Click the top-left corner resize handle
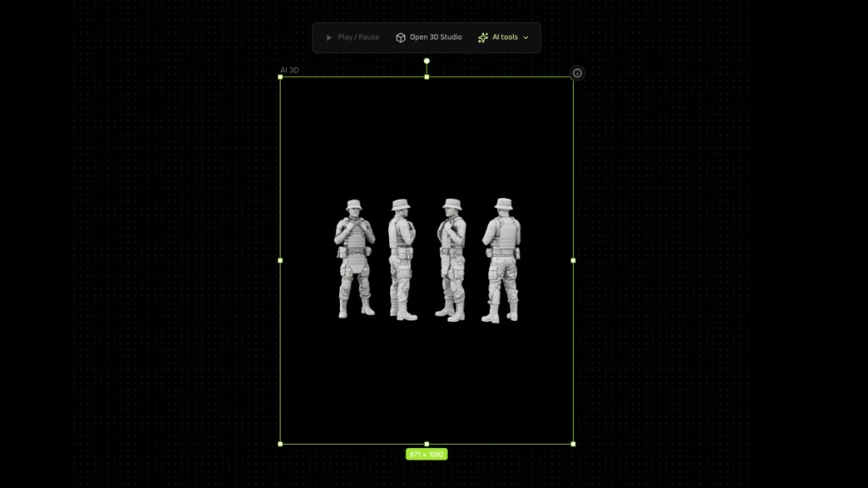This screenshot has width=868, height=488. (280, 77)
